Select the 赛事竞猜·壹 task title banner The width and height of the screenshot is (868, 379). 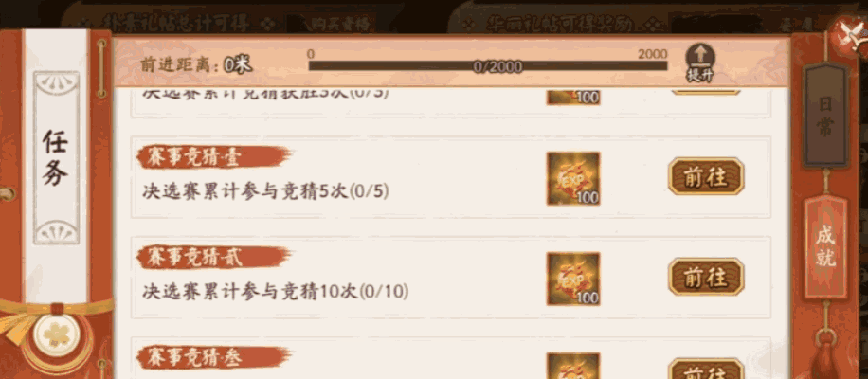pos(213,157)
